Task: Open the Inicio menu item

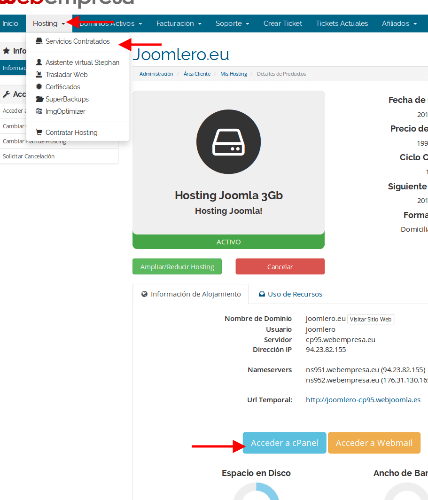Action: coord(10,24)
